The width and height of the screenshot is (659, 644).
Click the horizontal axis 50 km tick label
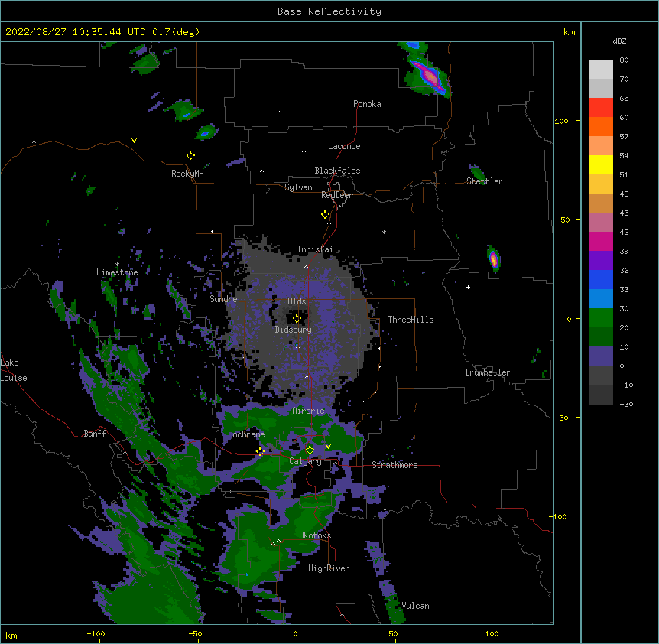(x=393, y=633)
